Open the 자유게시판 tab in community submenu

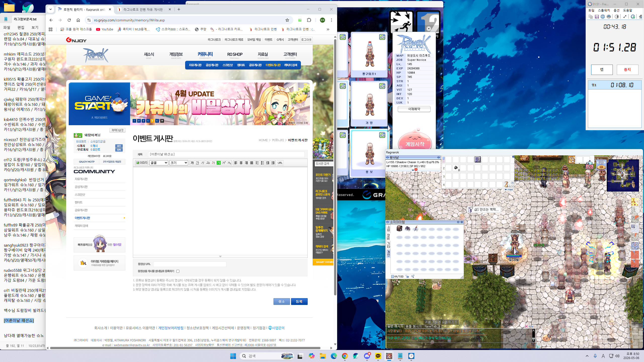click(195, 65)
